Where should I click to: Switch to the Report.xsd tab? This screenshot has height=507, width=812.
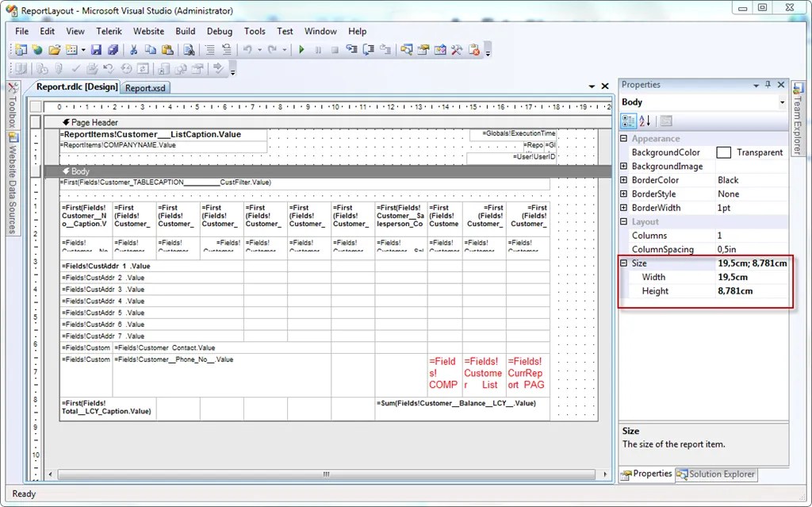pyautogui.click(x=145, y=88)
